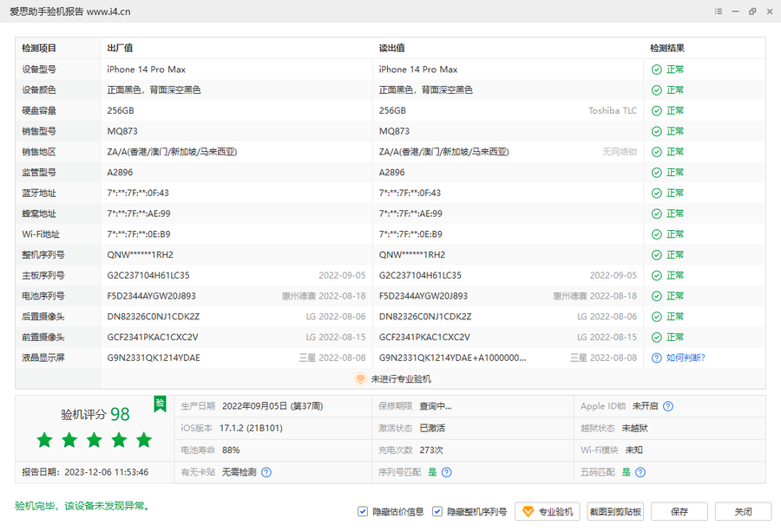Click help icon beside 序列号匹配
This screenshot has width=781, height=532.
(447, 472)
